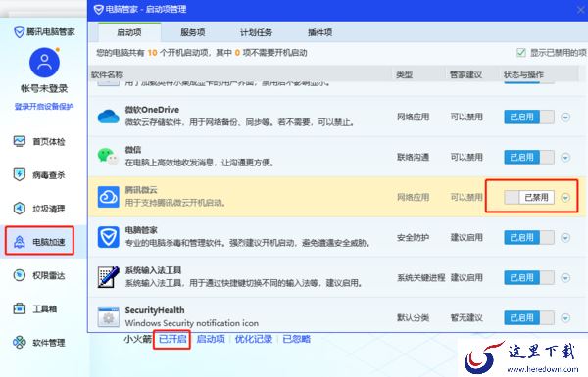Expand options arrow for 微软OneDrive row

[x=565, y=118]
